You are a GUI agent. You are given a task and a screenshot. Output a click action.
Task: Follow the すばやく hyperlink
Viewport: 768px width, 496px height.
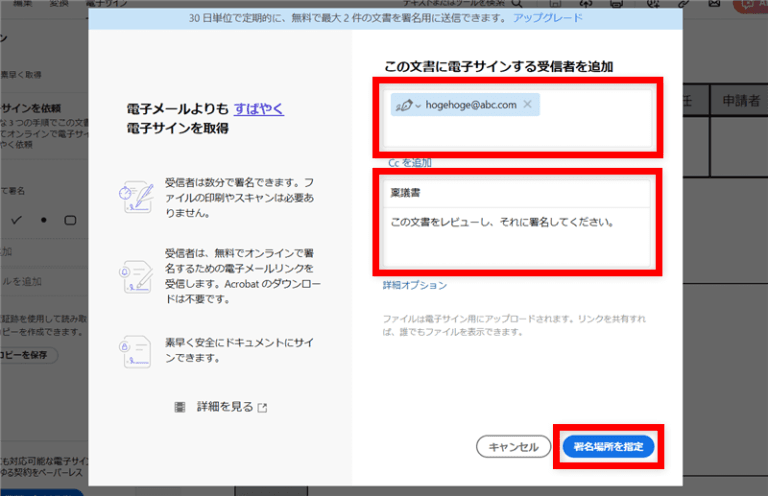click(259, 109)
